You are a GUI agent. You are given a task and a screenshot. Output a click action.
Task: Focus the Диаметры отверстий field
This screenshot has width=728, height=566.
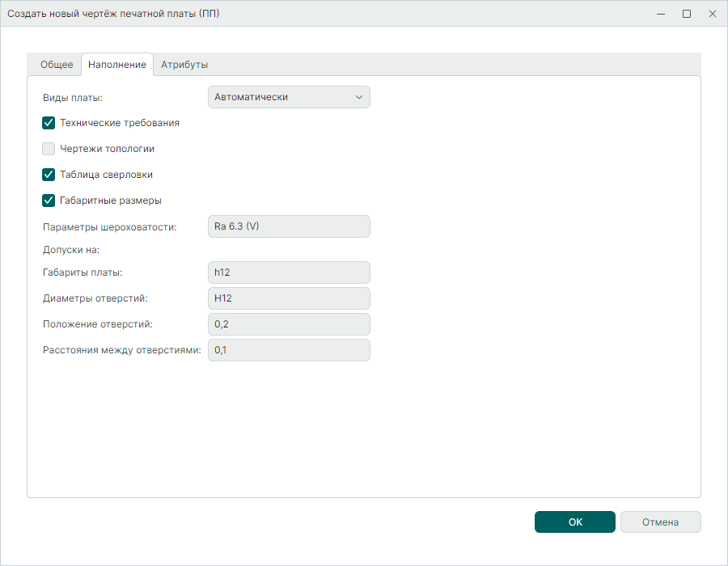coord(289,298)
